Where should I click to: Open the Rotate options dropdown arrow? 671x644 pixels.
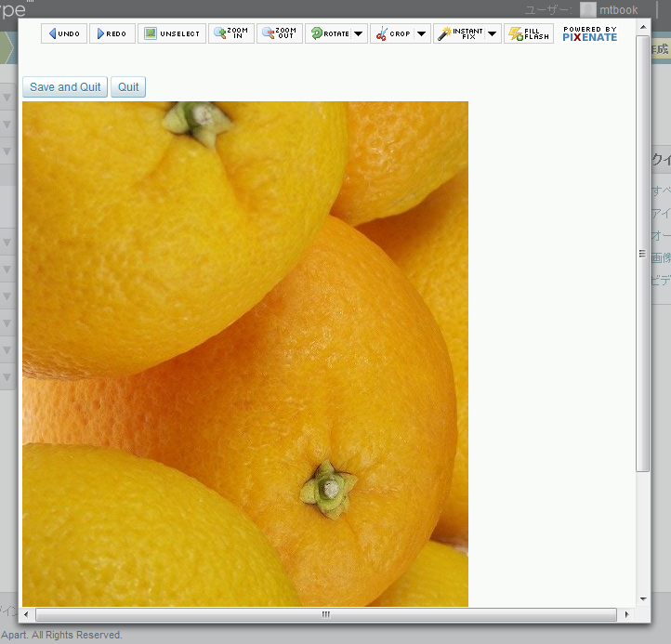point(359,33)
